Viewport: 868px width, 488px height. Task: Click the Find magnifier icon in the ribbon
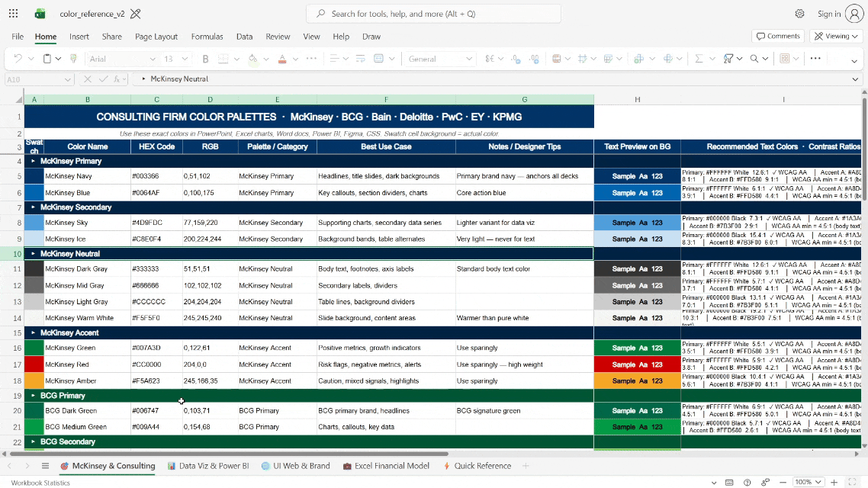[x=754, y=59]
